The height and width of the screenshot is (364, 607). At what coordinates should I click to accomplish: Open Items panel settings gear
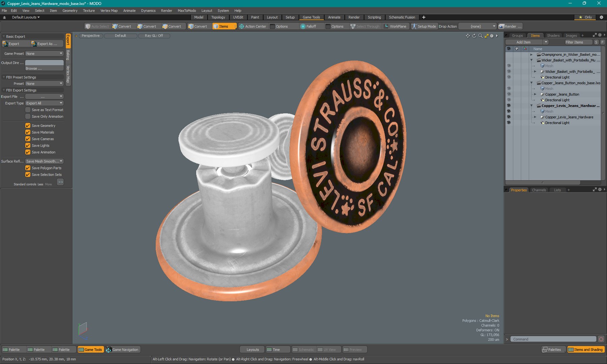point(600,35)
